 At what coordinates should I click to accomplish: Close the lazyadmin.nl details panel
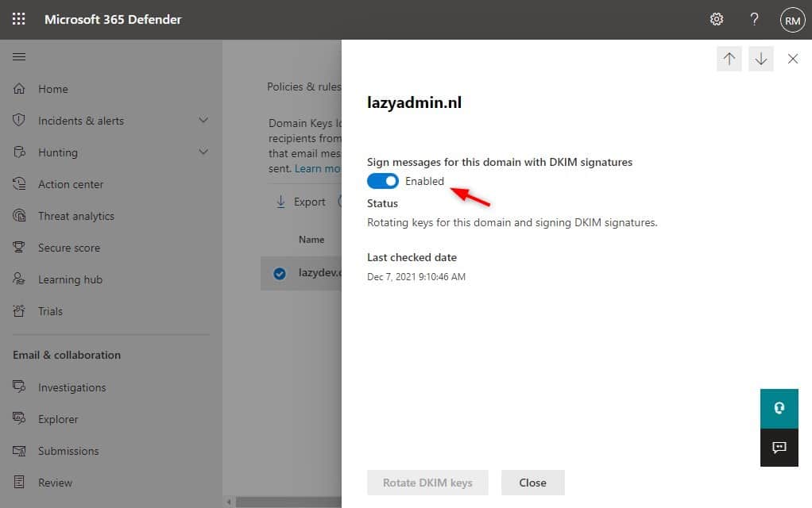point(792,59)
